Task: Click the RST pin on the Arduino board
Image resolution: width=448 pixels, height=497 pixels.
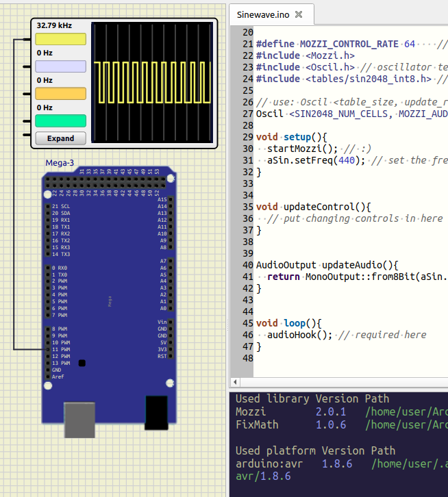Action: click(x=170, y=356)
